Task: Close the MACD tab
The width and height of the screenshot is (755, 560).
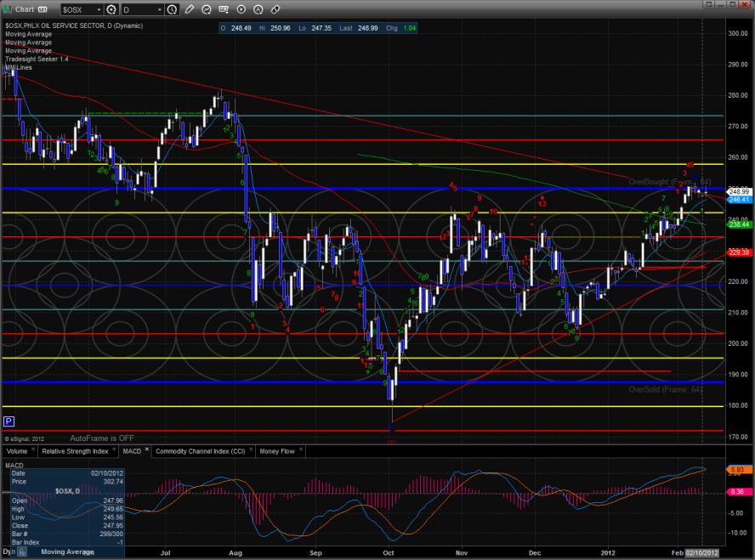Action: click(x=147, y=450)
